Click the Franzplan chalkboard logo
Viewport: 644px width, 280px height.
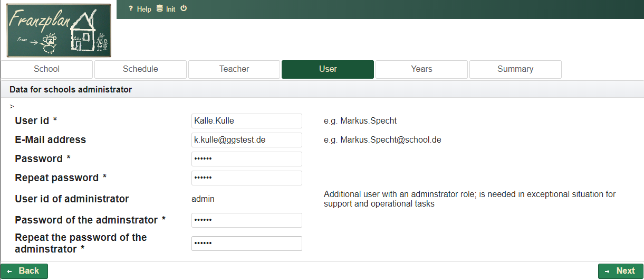tap(59, 31)
